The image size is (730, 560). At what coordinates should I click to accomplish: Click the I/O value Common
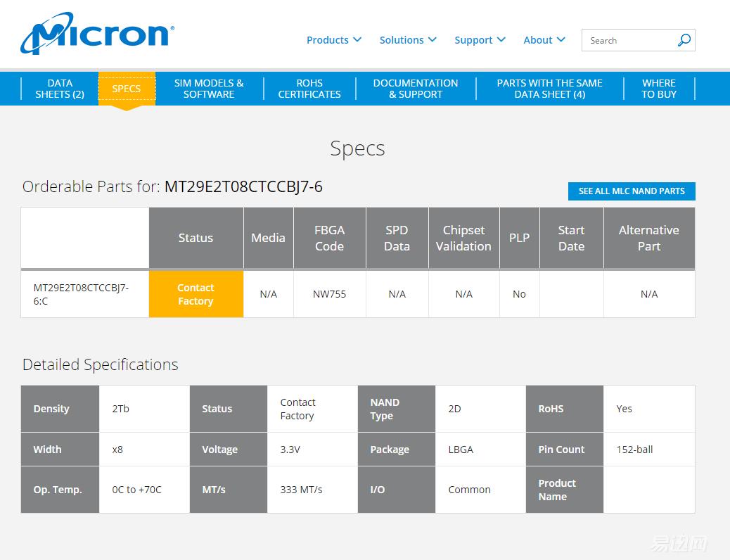[x=469, y=490]
